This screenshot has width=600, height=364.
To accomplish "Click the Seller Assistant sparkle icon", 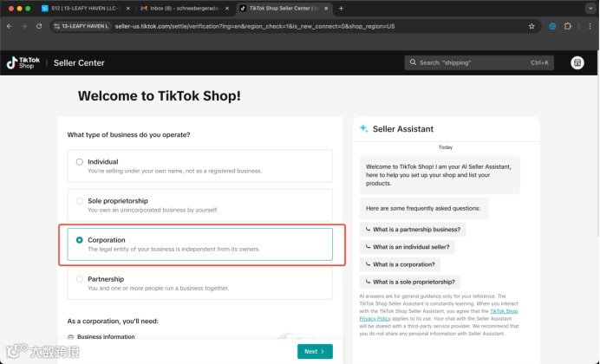I will [x=364, y=128].
